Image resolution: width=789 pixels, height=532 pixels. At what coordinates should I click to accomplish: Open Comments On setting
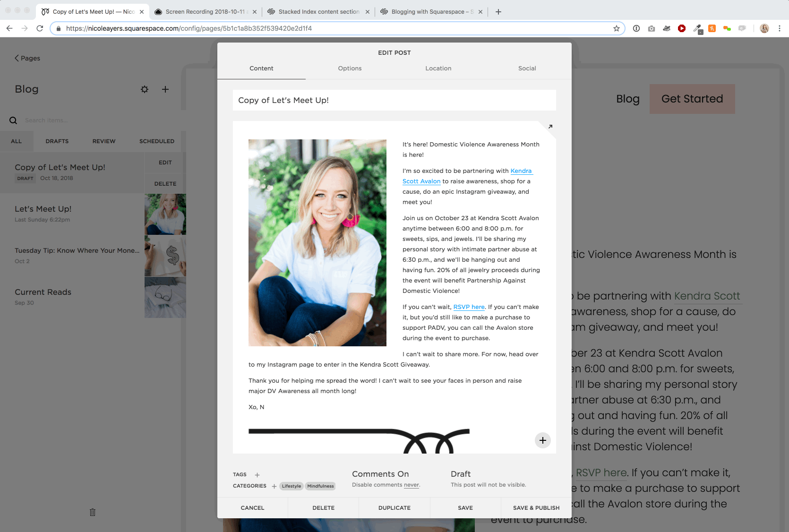tap(380, 474)
